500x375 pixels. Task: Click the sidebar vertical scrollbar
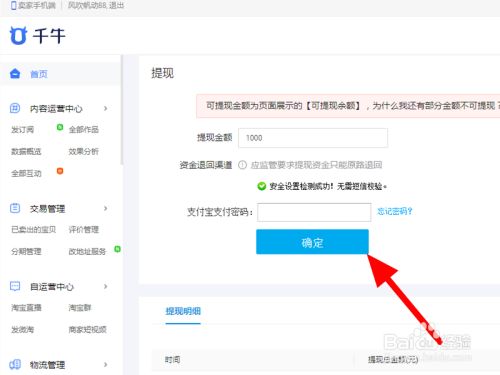pos(122,110)
